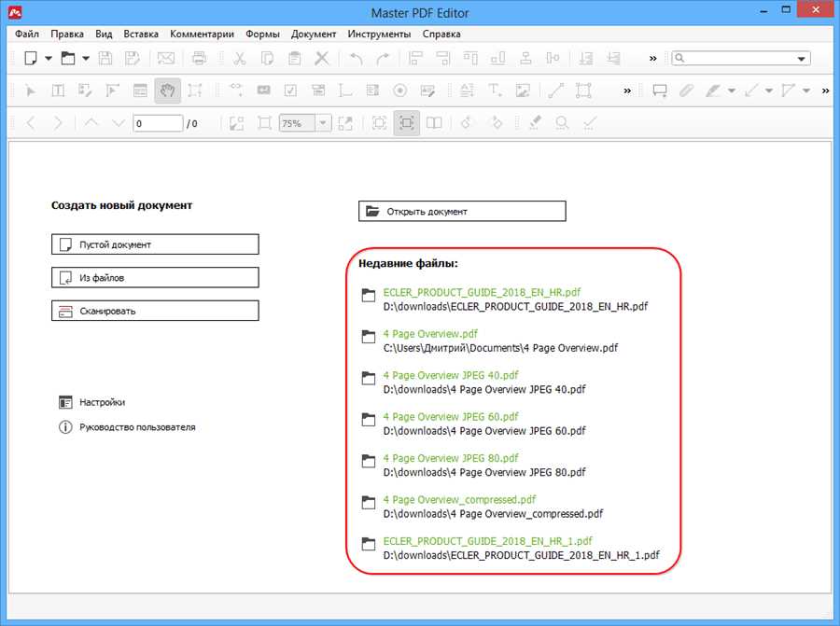The width and height of the screenshot is (840, 626).
Task: Open recent file 4 Page Overview JPEG 40.pdf
Action: point(451,375)
